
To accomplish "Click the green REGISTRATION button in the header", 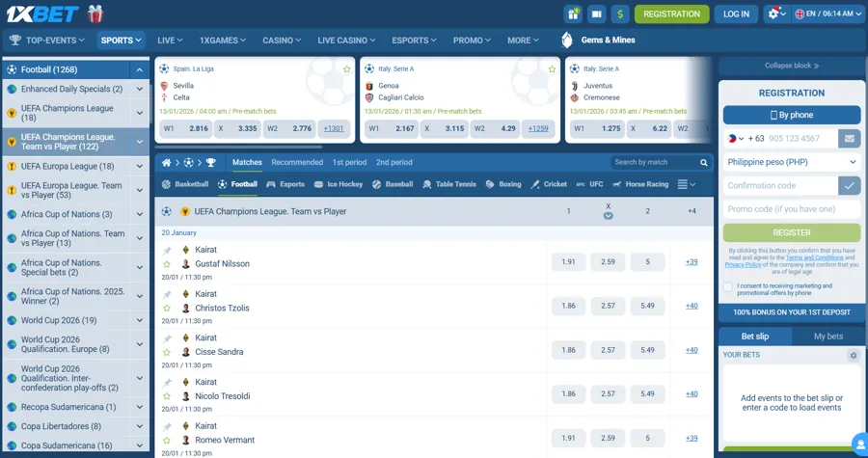I will pyautogui.click(x=671, y=13).
